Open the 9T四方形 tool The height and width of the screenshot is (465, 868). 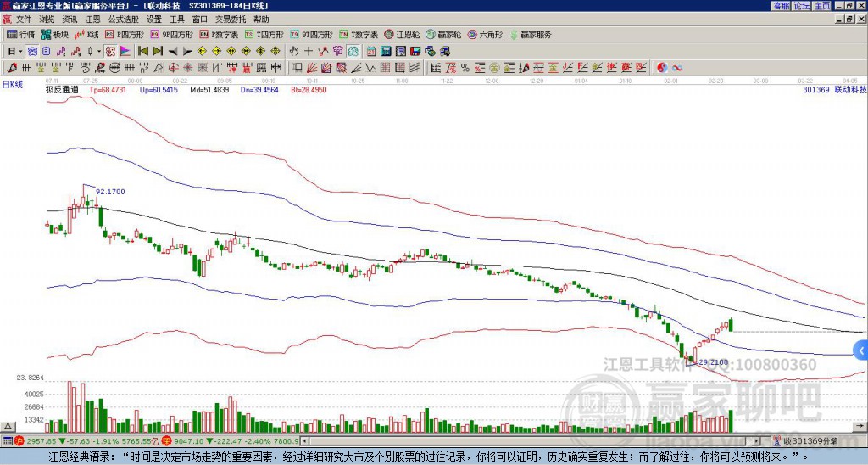[x=312, y=34]
